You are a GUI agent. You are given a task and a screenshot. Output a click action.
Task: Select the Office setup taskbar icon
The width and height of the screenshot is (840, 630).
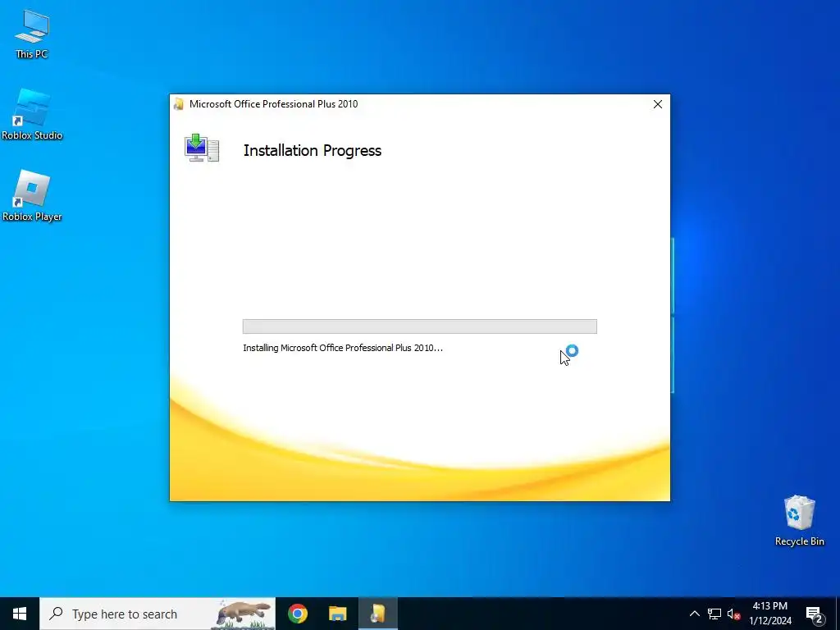[x=377, y=614]
